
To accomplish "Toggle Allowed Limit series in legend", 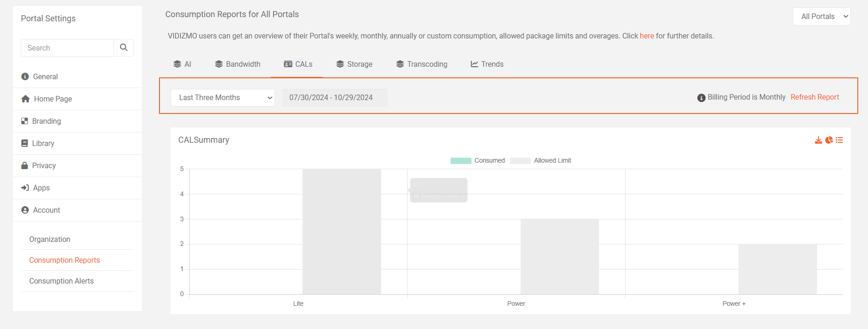I will (541, 161).
